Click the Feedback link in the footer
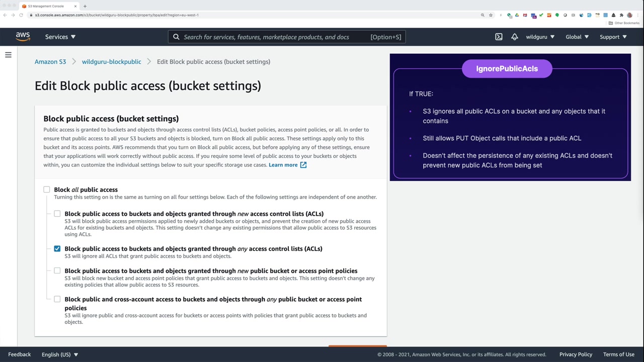The image size is (644, 362). [20, 354]
